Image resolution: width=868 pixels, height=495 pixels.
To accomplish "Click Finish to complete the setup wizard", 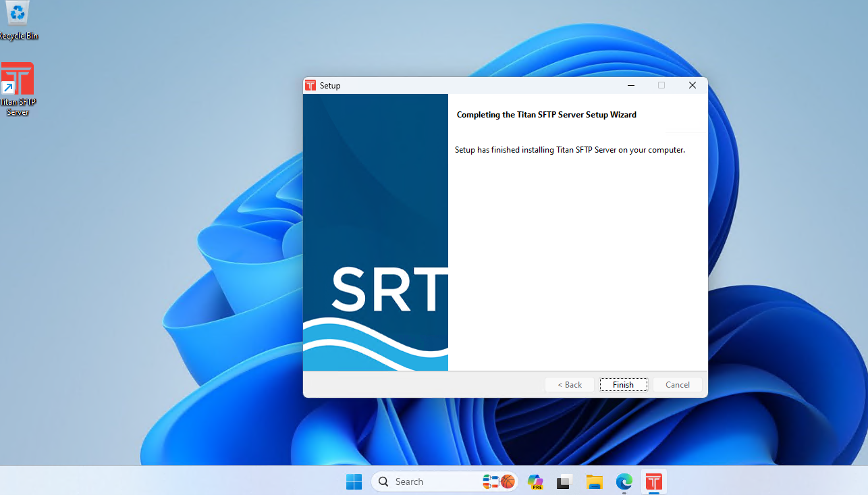I will pos(623,385).
